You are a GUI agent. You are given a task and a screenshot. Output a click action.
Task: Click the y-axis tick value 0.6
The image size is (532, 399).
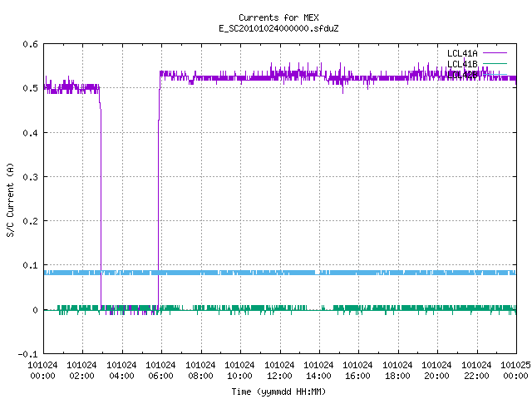click(x=30, y=44)
